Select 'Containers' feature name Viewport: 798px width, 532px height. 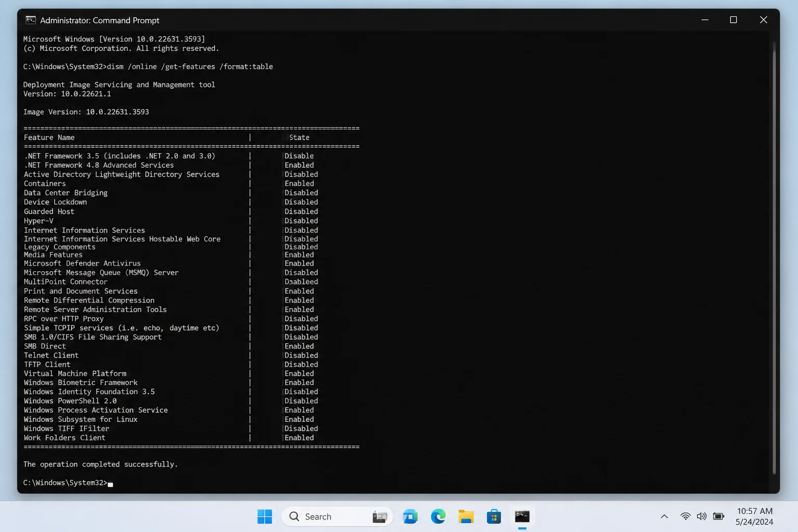click(x=45, y=183)
